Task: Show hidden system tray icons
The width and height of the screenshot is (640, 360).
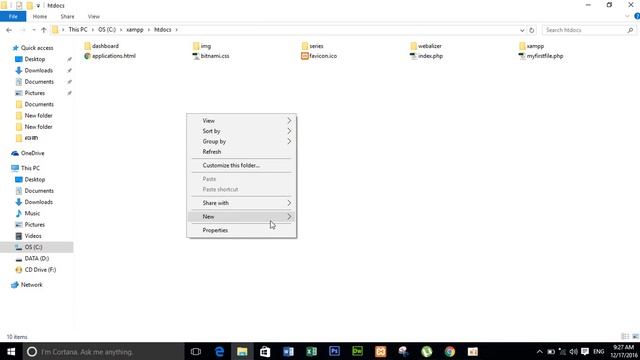Action: (540, 351)
